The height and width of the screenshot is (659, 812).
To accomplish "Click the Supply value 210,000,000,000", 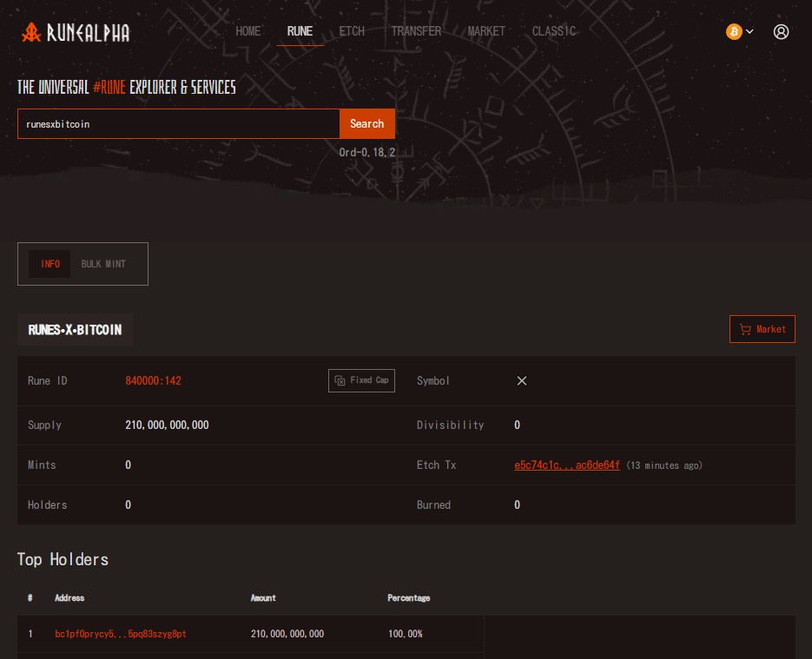I will tap(167, 425).
